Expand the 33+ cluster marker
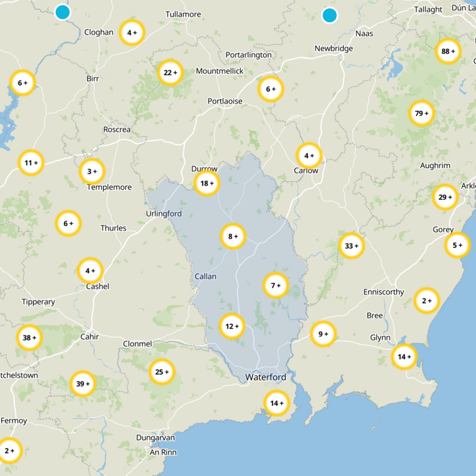The height and width of the screenshot is (476, 476). (352, 246)
